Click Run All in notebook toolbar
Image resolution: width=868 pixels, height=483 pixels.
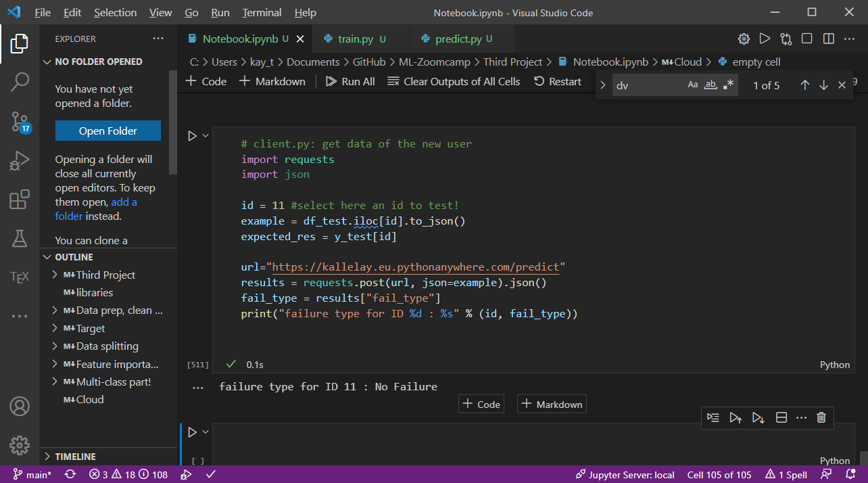point(349,81)
